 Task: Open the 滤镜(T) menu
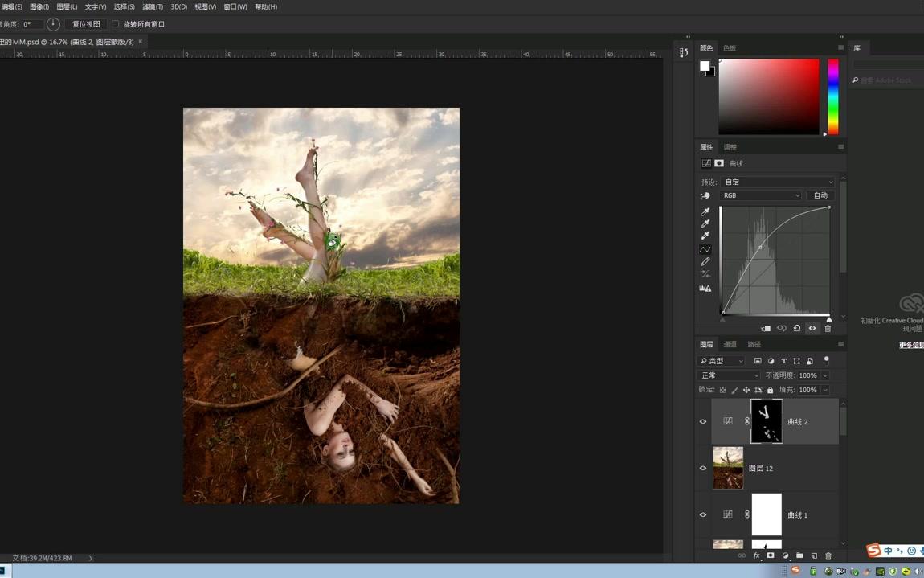click(153, 6)
